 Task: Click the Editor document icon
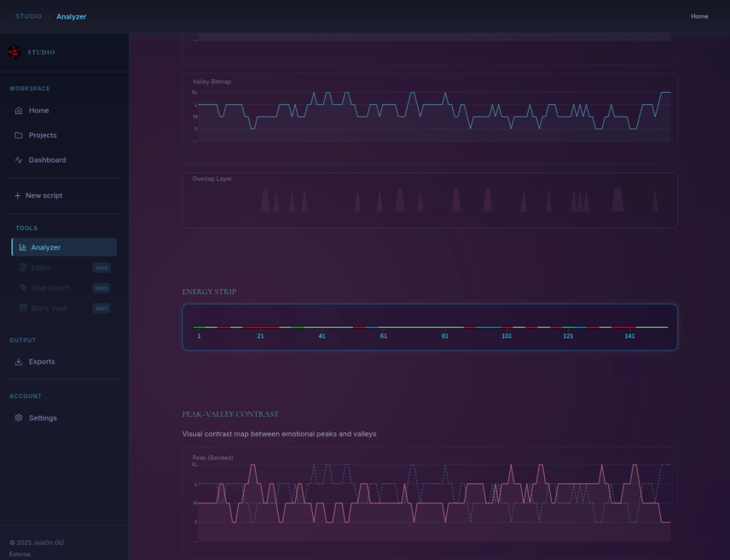pos(23,268)
